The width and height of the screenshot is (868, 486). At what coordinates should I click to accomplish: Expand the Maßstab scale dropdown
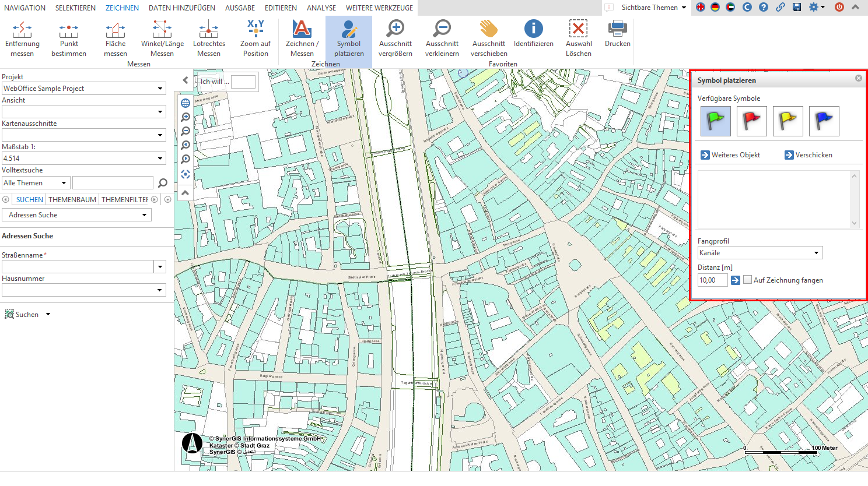point(159,158)
